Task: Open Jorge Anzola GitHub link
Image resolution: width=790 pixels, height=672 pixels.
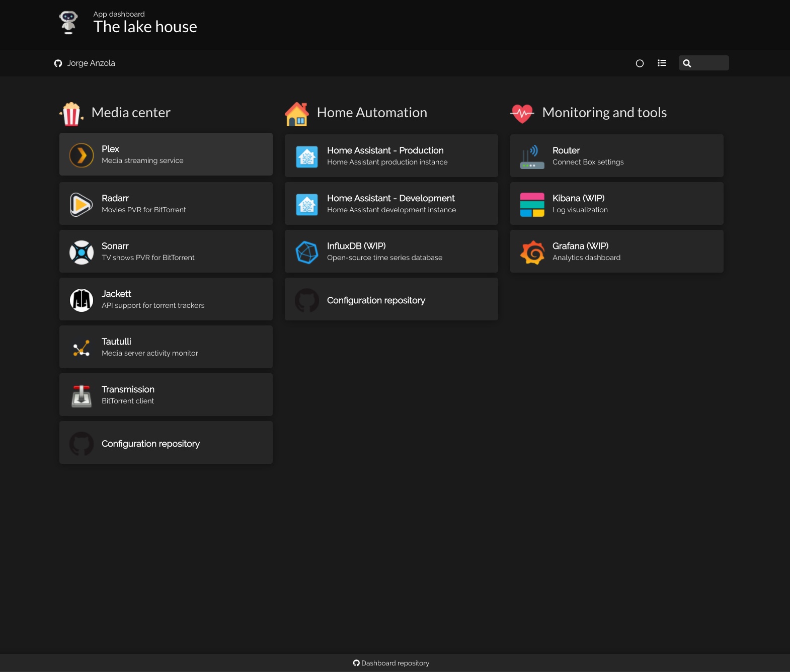Action: tap(85, 63)
